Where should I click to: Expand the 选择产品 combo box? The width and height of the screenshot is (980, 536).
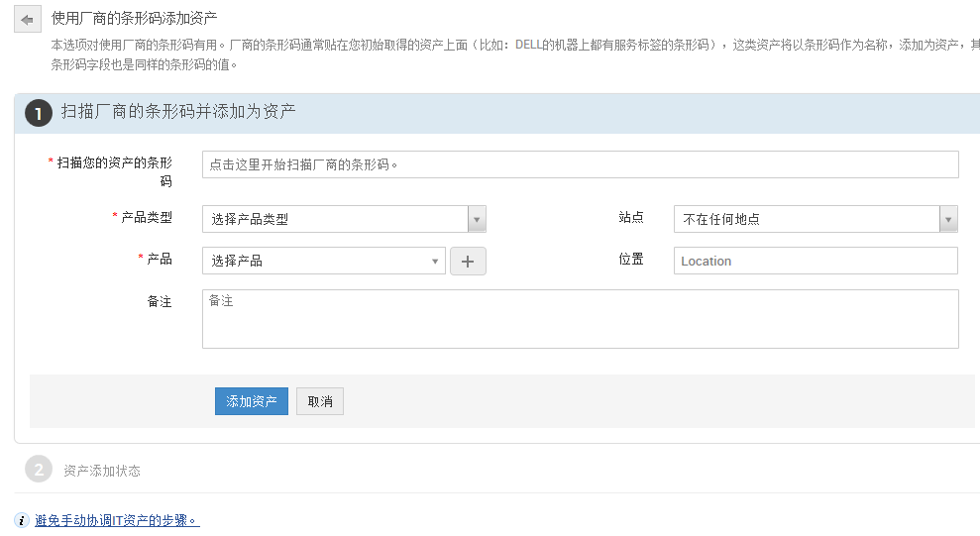pos(324,261)
